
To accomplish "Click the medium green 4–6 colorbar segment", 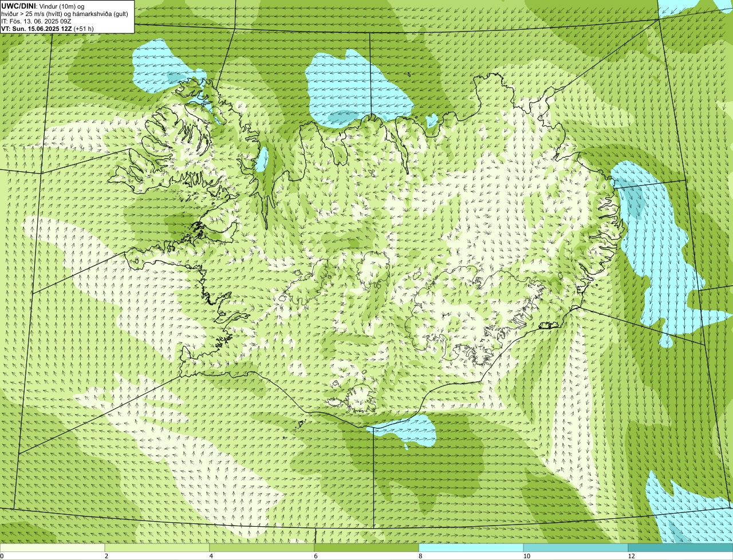I will point(262,548).
